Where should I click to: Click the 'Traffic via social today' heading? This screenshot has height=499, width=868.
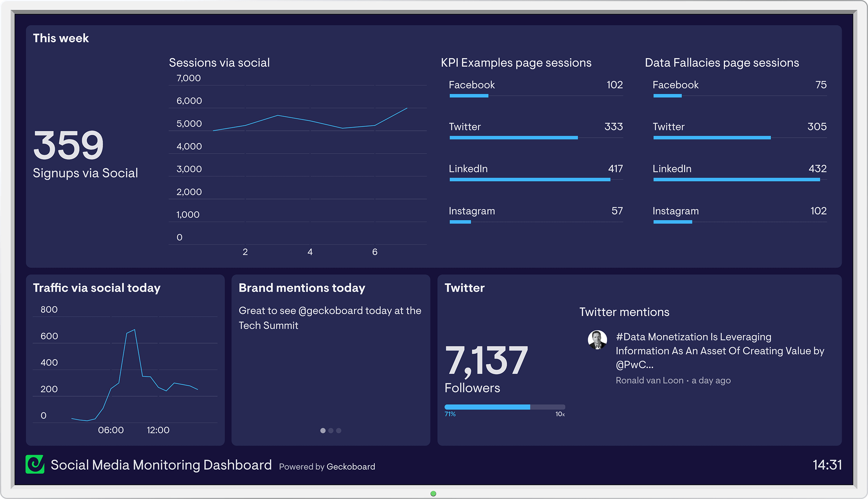(x=97, y=288)
